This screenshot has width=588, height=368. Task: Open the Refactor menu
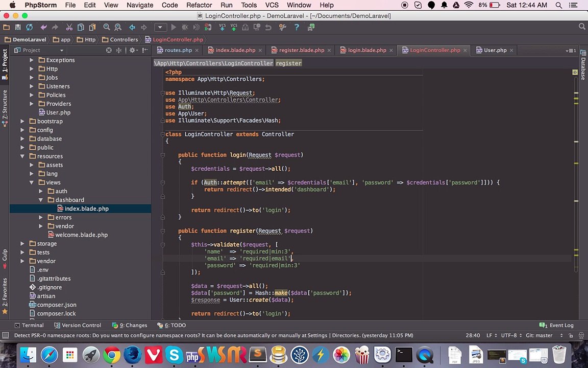point(199,5)
